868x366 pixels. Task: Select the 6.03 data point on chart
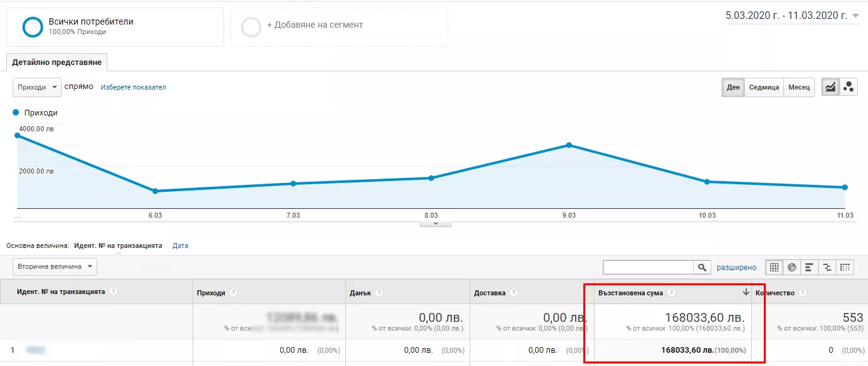tap(155, 191)
